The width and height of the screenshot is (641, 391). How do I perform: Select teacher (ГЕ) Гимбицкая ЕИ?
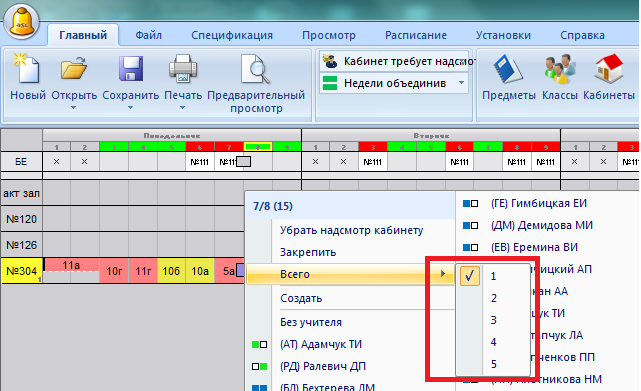[x=539, y=203]
